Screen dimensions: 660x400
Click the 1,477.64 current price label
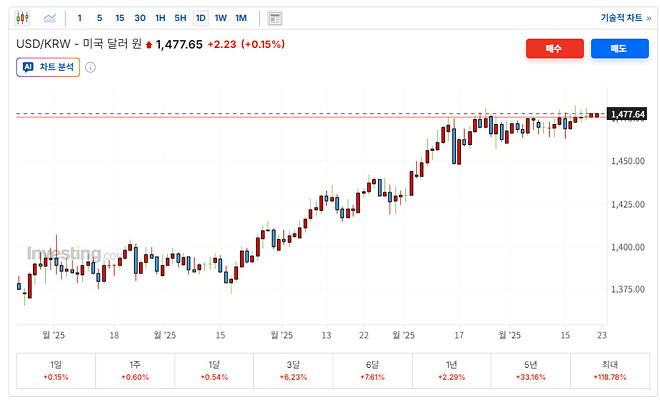(x=627, y=115)
